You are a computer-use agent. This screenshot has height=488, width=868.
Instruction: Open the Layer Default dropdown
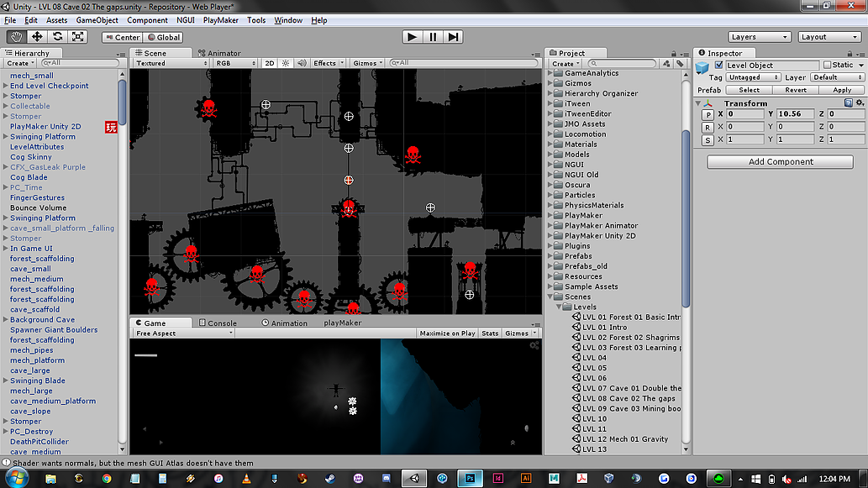837,77
